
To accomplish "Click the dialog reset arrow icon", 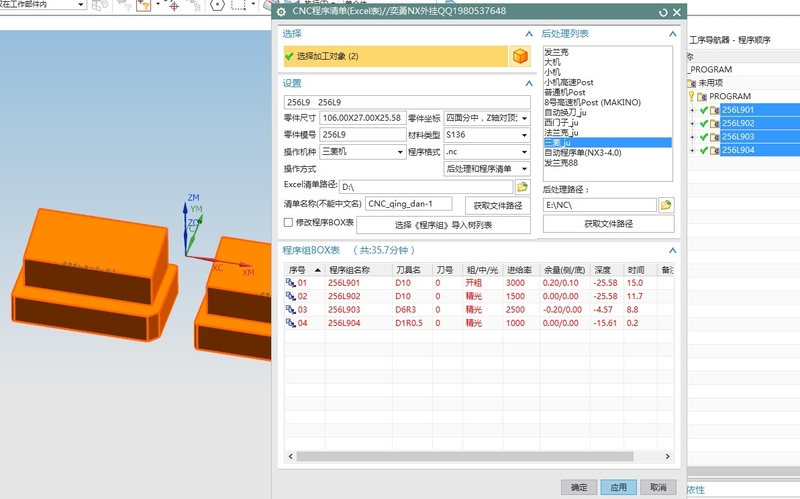I will [663, 12].
